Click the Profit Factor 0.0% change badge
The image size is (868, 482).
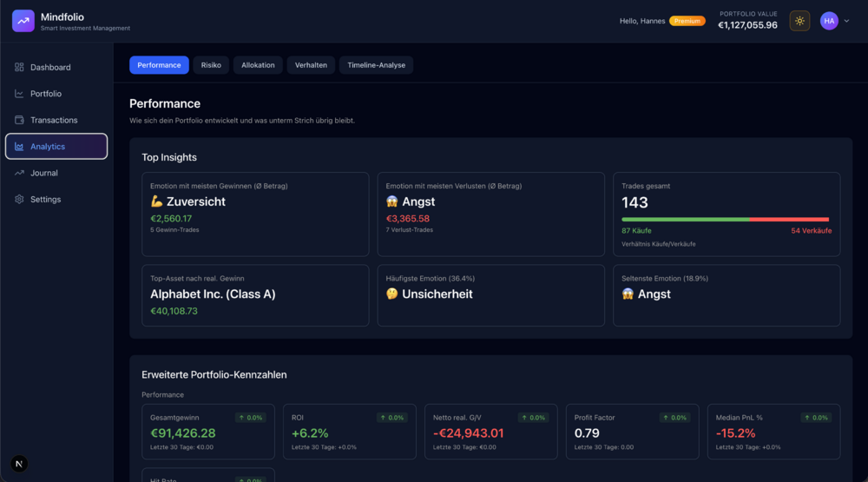674,418
